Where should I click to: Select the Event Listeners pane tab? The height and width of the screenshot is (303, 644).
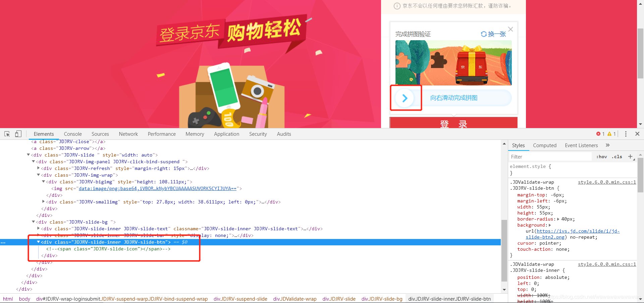point(581,145)
